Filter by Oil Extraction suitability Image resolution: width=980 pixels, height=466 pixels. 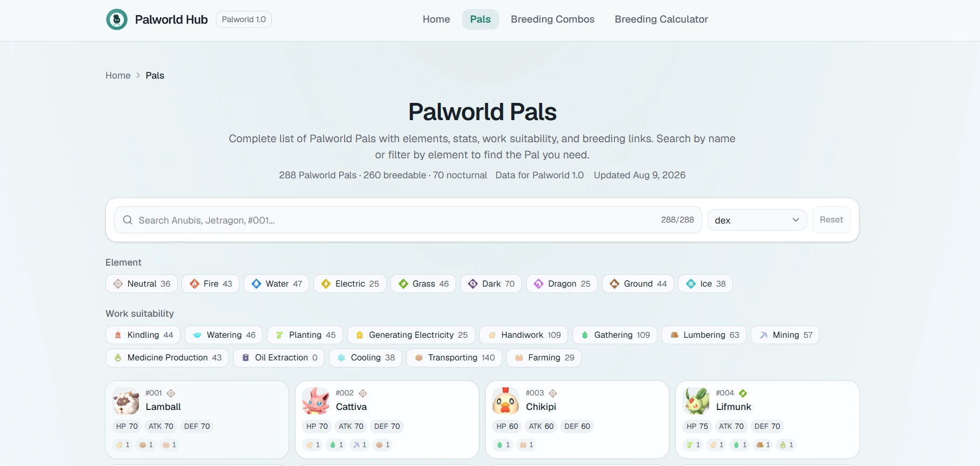point(279,358)
